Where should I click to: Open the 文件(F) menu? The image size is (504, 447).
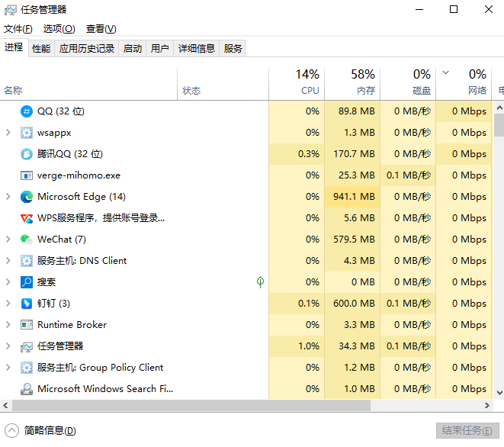tap(18, 29)
